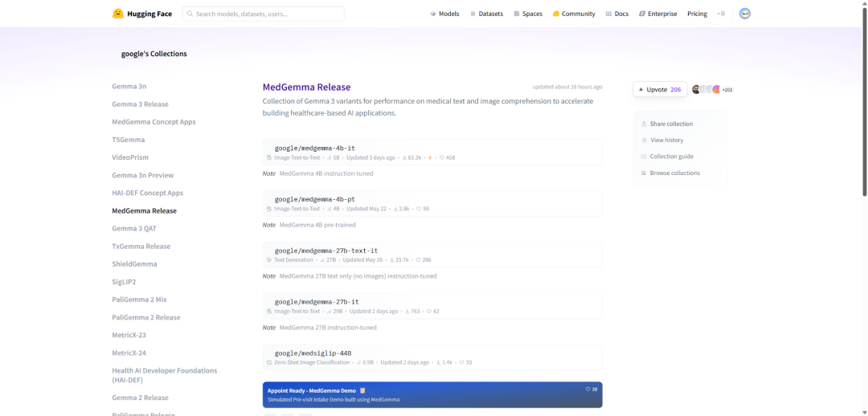Screen dimensions: 868x416
Task: Click heart icon beside 33 on medsiglip-448
Action: (x=461, y=363)
